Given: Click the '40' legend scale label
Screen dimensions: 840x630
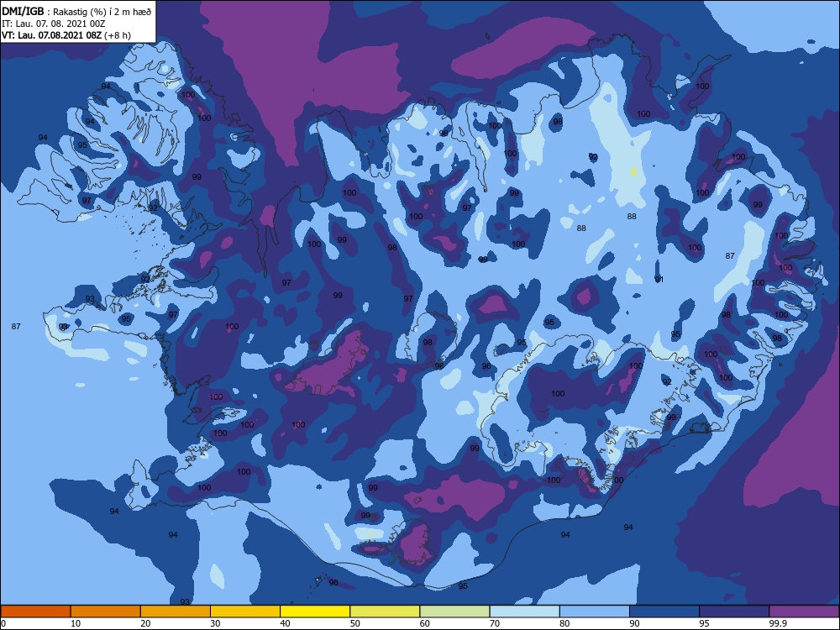Looking at the screenshot, I should tap(285, 623).
